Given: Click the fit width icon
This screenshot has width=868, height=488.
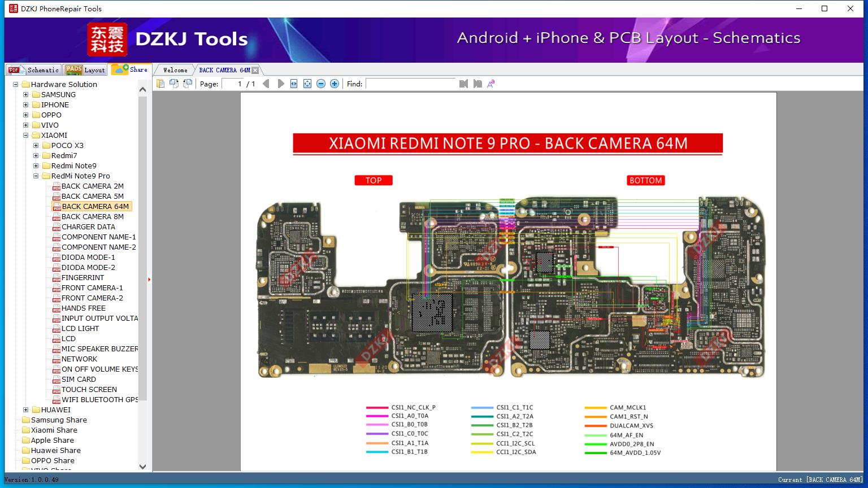Looking at the screenshot, I should point(294,84).
